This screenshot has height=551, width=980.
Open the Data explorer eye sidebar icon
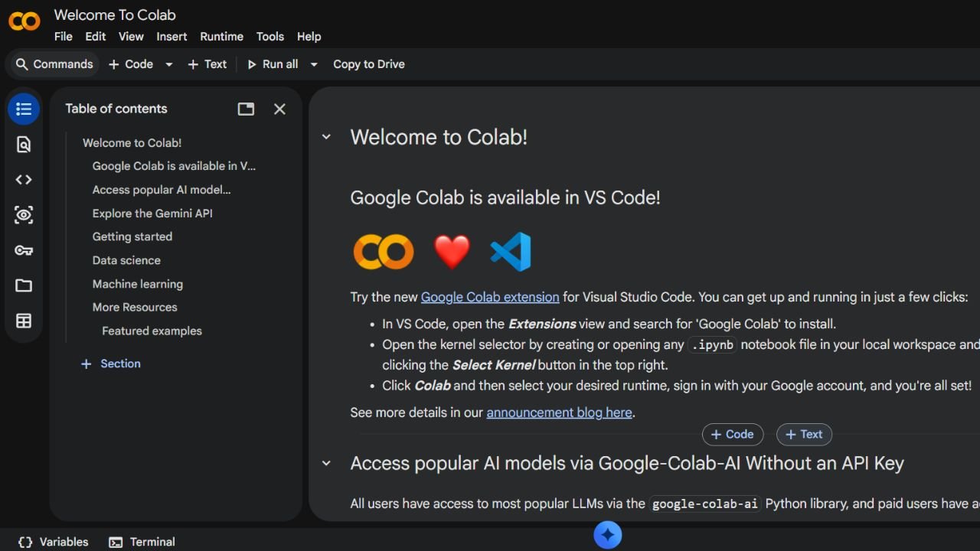pos(24,215)
